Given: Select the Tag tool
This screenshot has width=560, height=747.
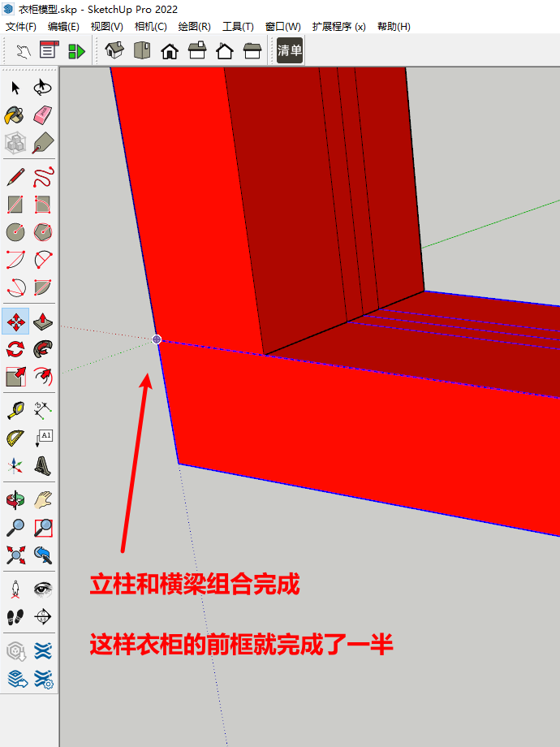Looking at the screenshot, I should pyautogui.click(x=43, y=143).
